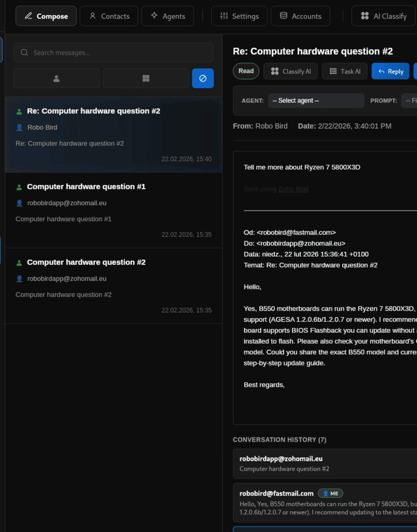Open the Compose window
Viewport: 417px width, 532px height.
tap(46, 16)
